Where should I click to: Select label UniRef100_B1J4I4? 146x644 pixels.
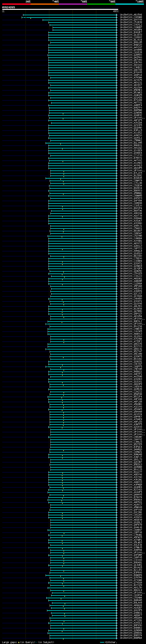(x=131, y=40)
